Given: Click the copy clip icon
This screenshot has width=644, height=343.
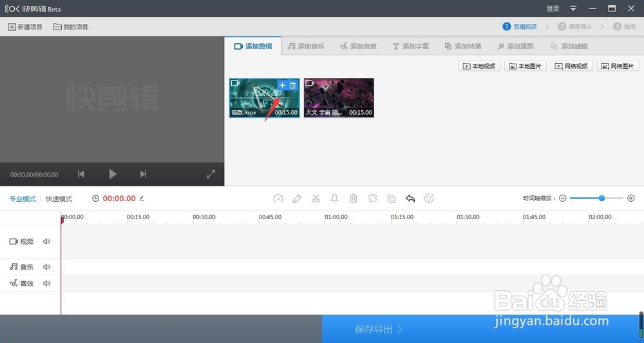Looking at the screenshot, I should coord(392,199).
